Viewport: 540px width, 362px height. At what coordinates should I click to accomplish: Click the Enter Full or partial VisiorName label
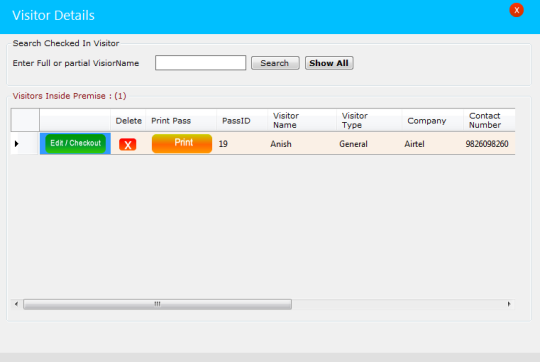76,63
